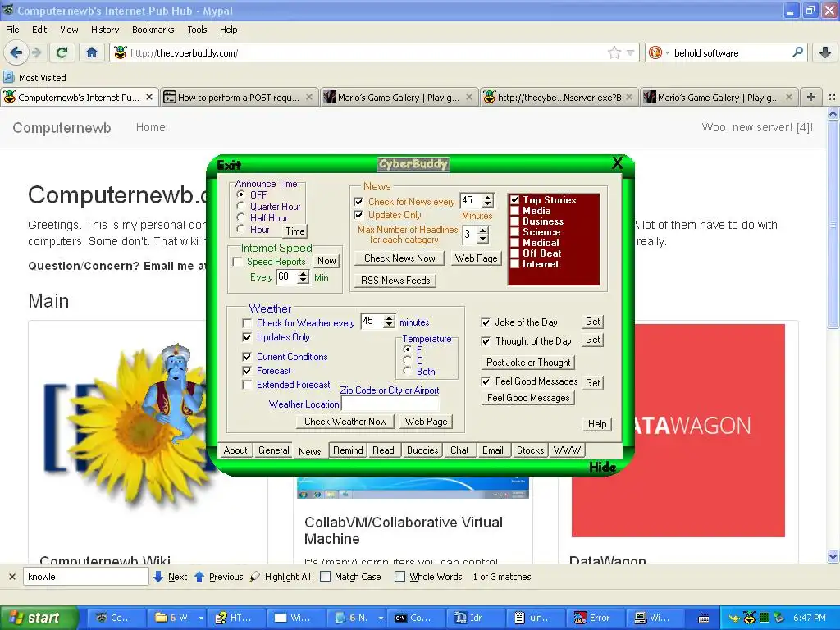The width and height of the screenshot is (840, 630).
Task: Decrease the weather check minutes spinner
Action: coord(390,325)
